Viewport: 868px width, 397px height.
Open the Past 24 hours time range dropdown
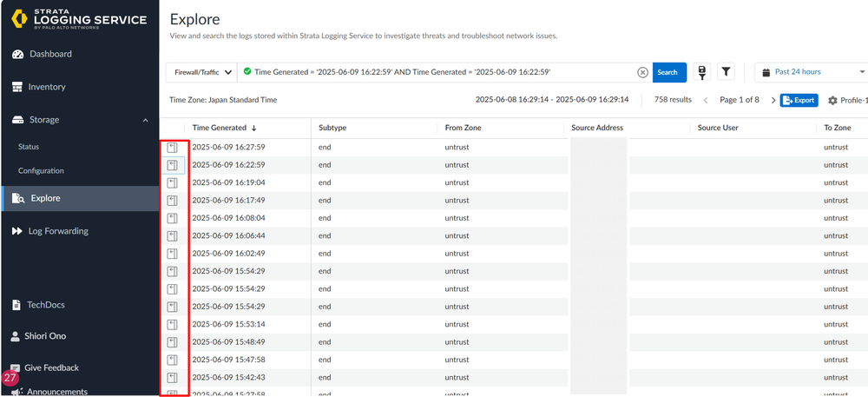pos(812,72)
